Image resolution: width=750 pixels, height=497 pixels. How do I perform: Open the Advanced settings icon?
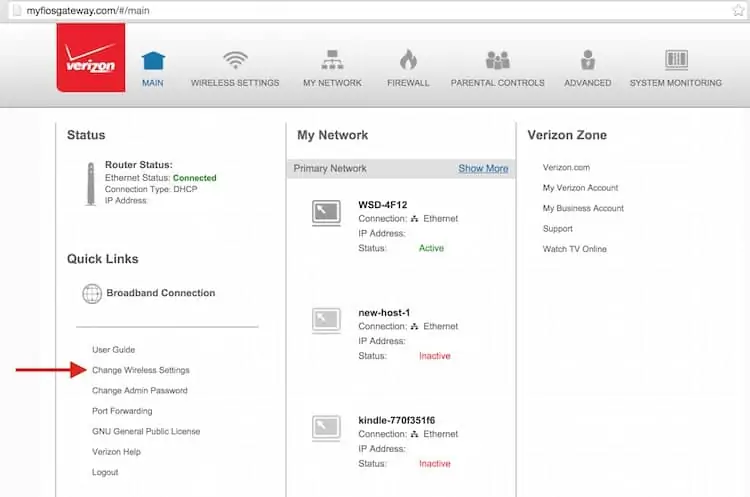point(587,60)
